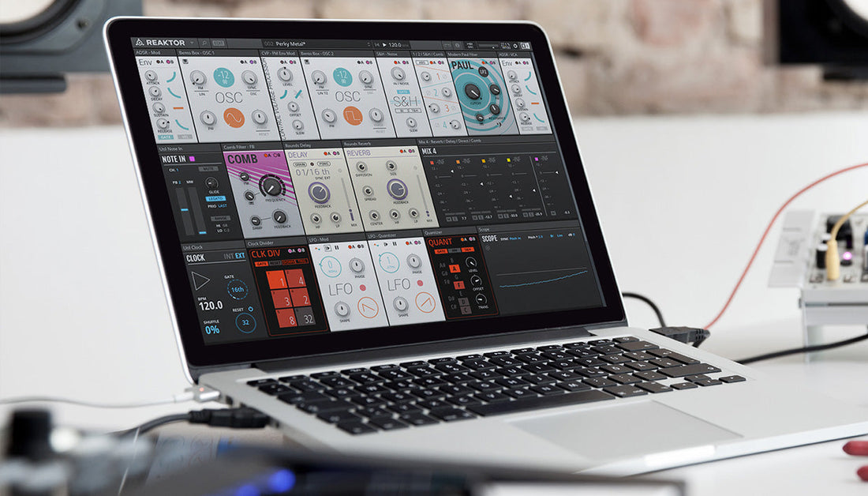Click the RELEASE knob on ADSR-Mod Env
The image size is (868, 496).
pyautogui.click(x=163, y=123)
